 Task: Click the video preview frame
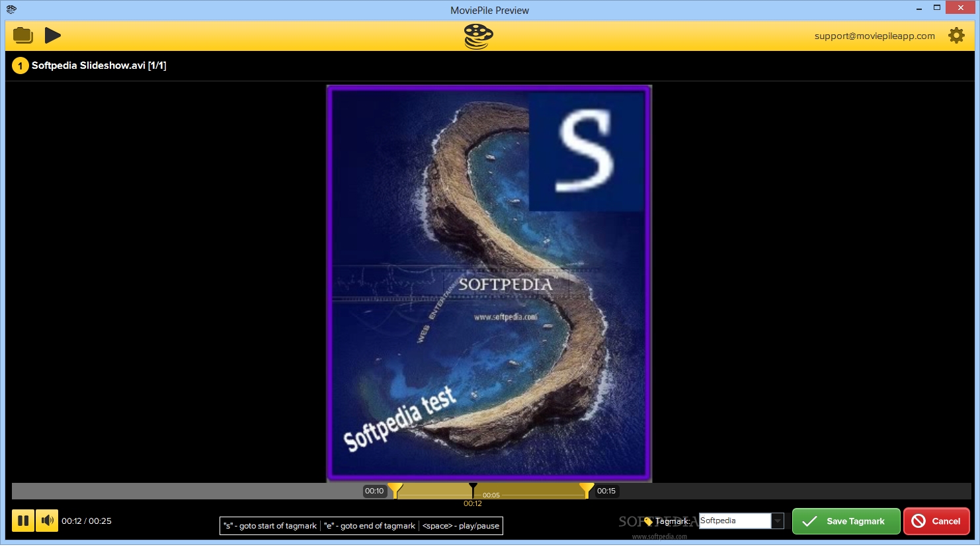point(489,282)
